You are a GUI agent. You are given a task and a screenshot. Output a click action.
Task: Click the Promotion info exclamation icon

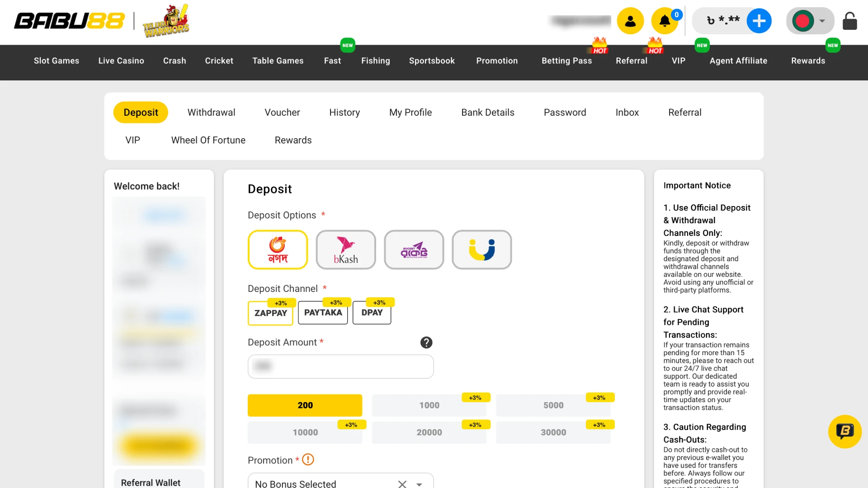(x=308, y=460)
